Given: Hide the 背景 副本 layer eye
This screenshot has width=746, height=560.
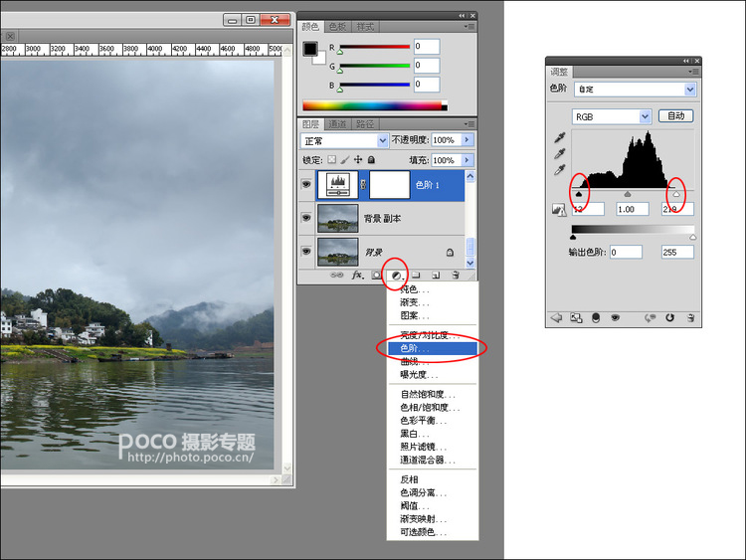Looking at the screenshot, I should click(x=306, y=218).
